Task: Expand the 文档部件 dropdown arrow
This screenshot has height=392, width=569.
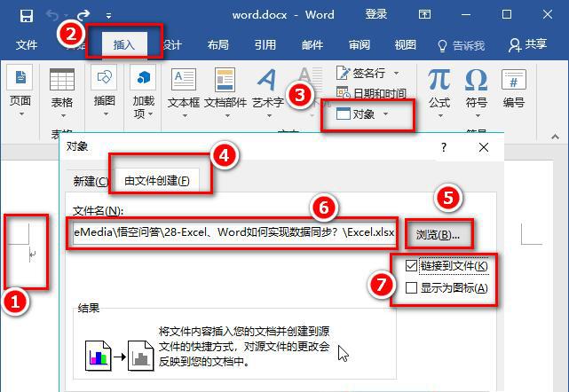Action: [227, 116]
